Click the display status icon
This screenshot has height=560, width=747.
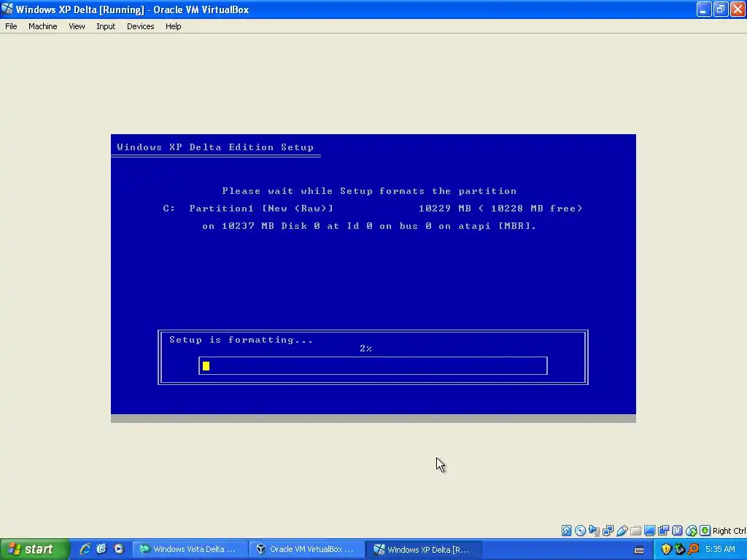649,531
